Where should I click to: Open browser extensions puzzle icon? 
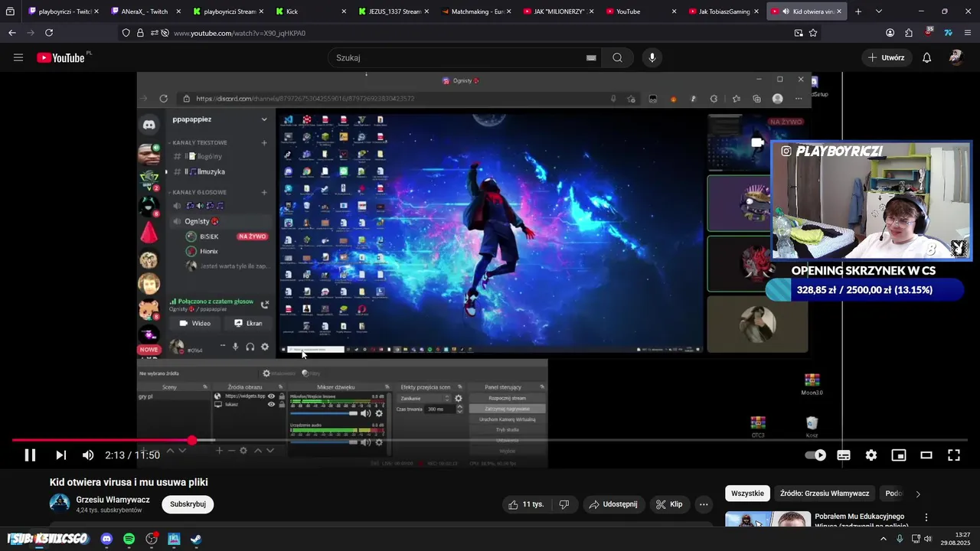tap(909, 33)
